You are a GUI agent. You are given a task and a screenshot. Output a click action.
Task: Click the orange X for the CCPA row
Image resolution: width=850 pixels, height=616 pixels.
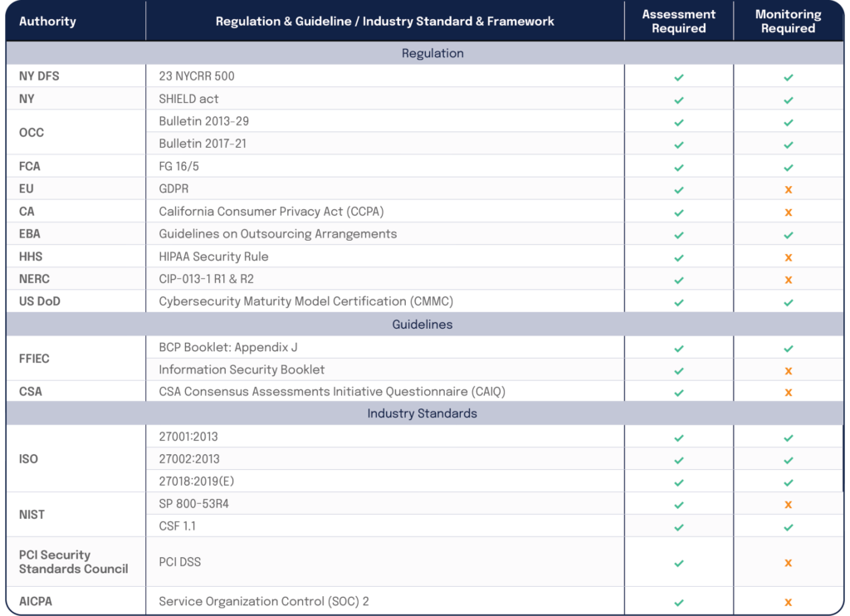788,213
